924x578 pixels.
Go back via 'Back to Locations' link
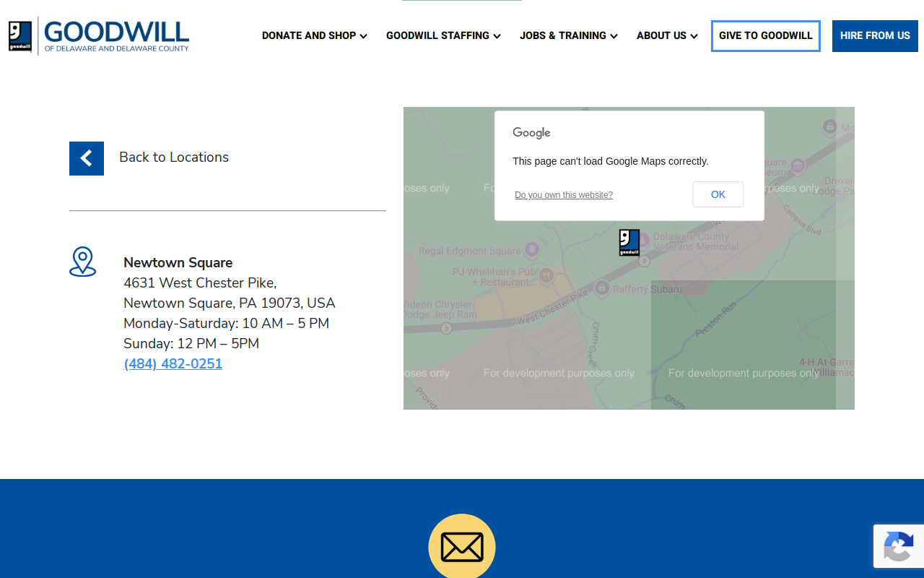point(174,158)
